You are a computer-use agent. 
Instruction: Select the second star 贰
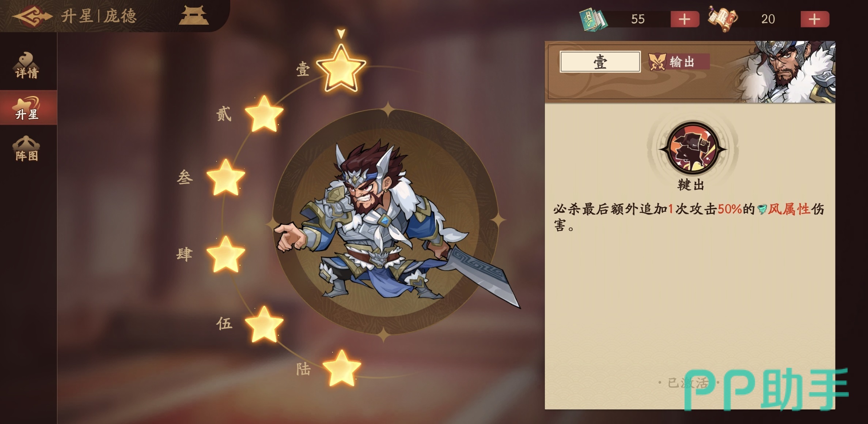pos(264,114)
